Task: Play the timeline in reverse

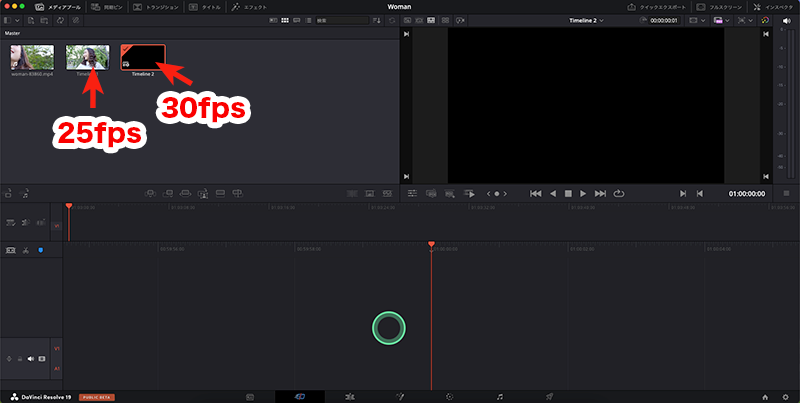Action: tap(553, 193)
